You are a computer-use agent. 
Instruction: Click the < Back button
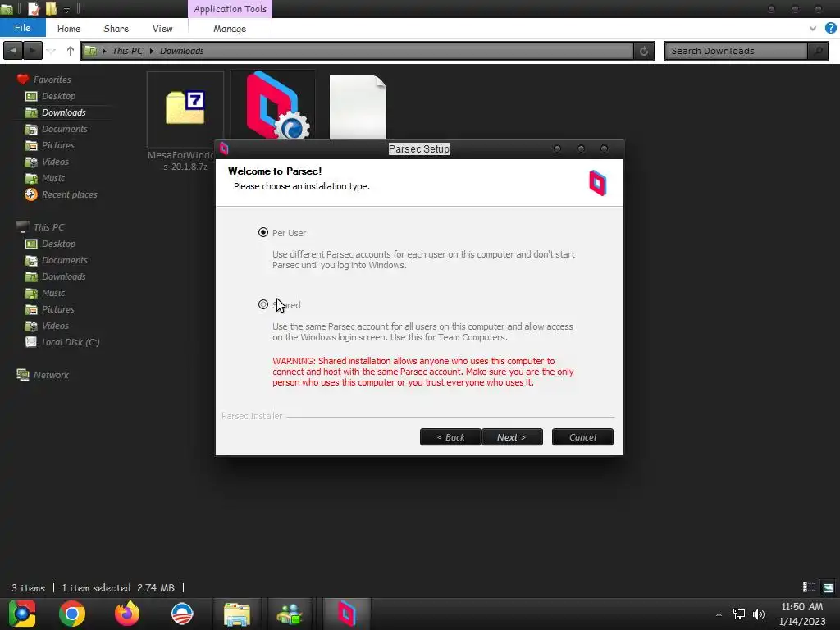450,437
